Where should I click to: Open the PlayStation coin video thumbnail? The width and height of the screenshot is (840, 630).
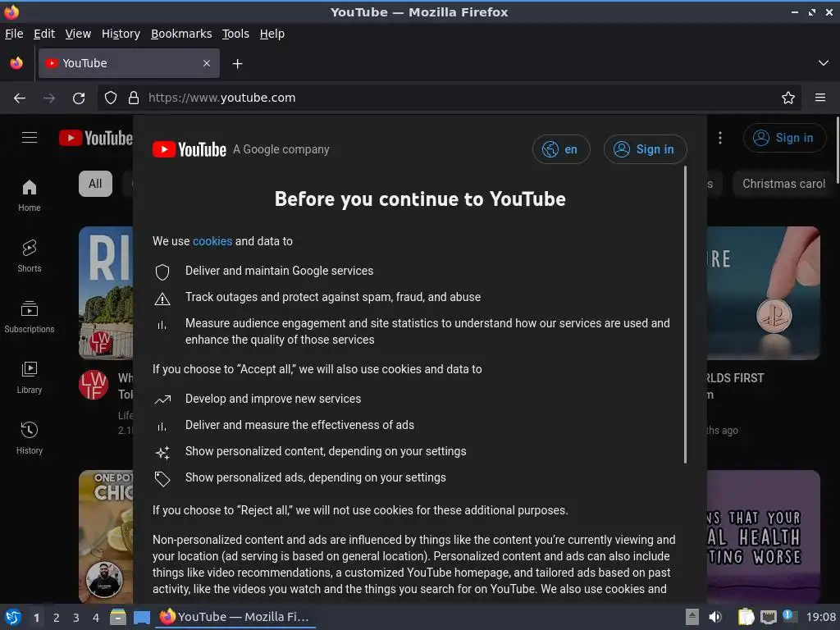(x=764, y=293)
